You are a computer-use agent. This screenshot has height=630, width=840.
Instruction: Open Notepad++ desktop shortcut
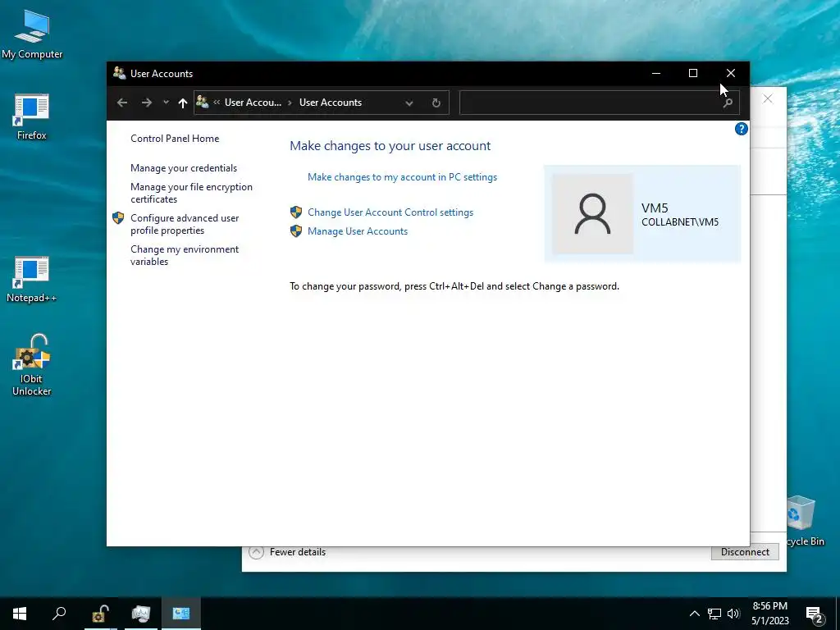[x=32, y=279]
